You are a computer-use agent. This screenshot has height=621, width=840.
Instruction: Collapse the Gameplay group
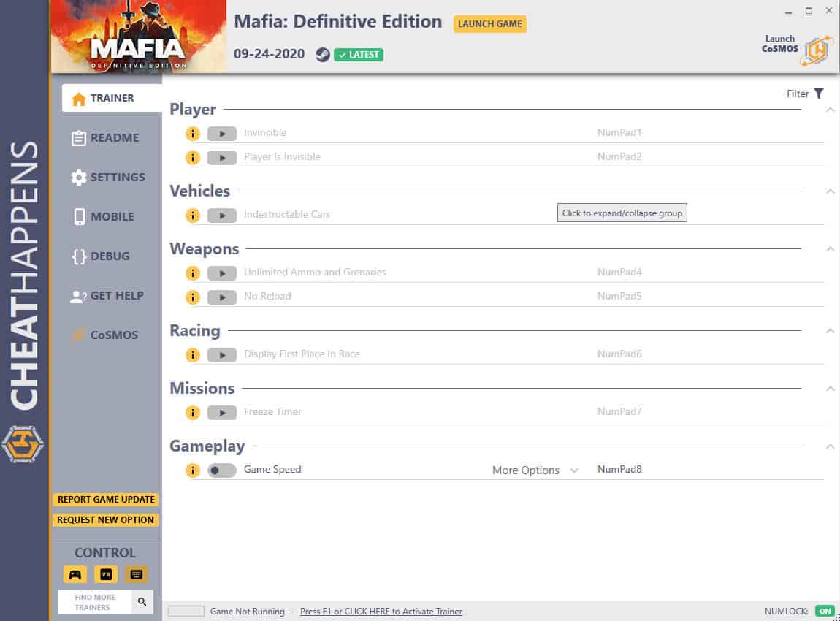830,446
